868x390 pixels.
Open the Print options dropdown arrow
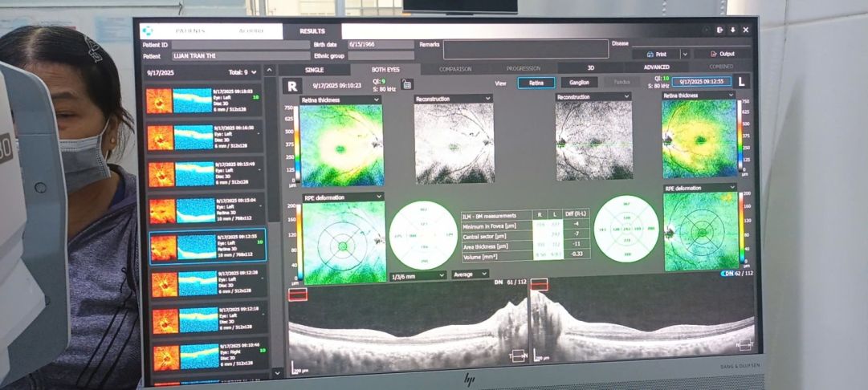(x=685, y=55)
